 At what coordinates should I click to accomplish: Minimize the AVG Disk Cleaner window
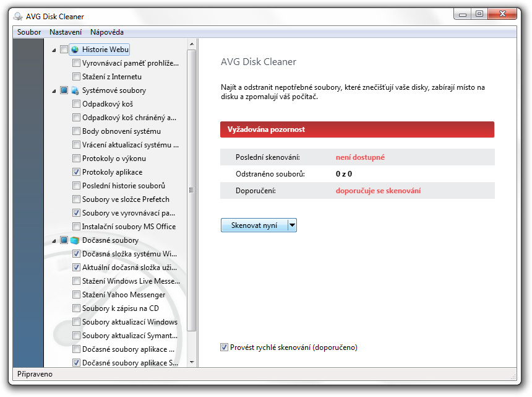463,15
